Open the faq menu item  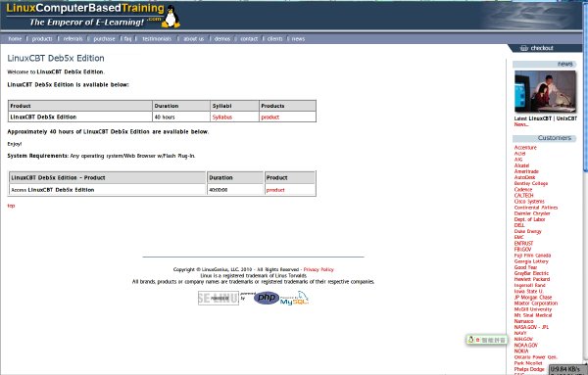pos(127,39)
